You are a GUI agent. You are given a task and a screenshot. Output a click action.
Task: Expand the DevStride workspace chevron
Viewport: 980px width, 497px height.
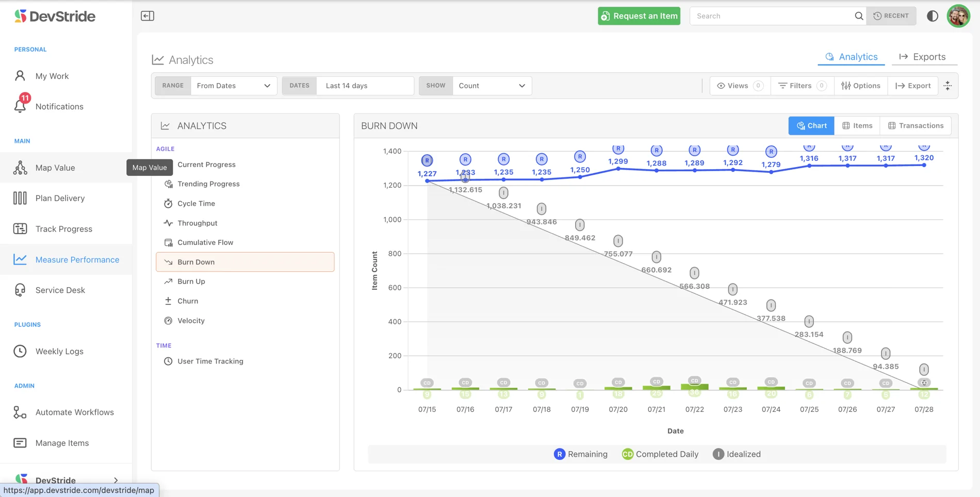point(116,481)
